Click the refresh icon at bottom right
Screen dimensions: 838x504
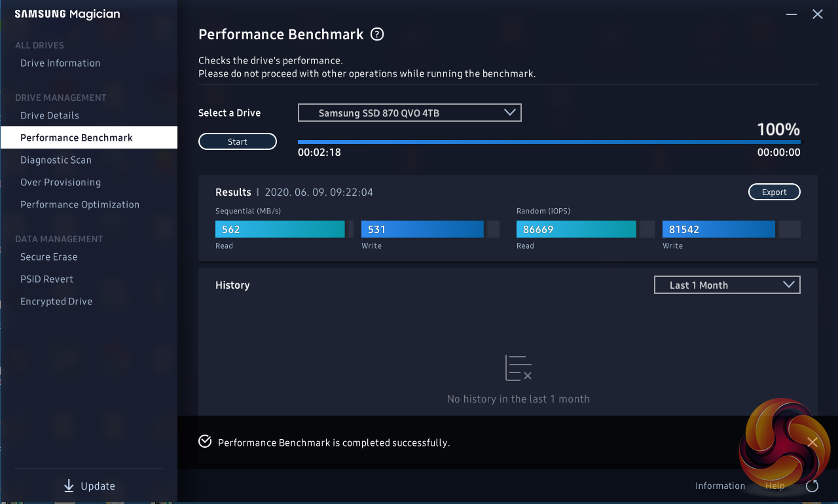coord(812,486)
